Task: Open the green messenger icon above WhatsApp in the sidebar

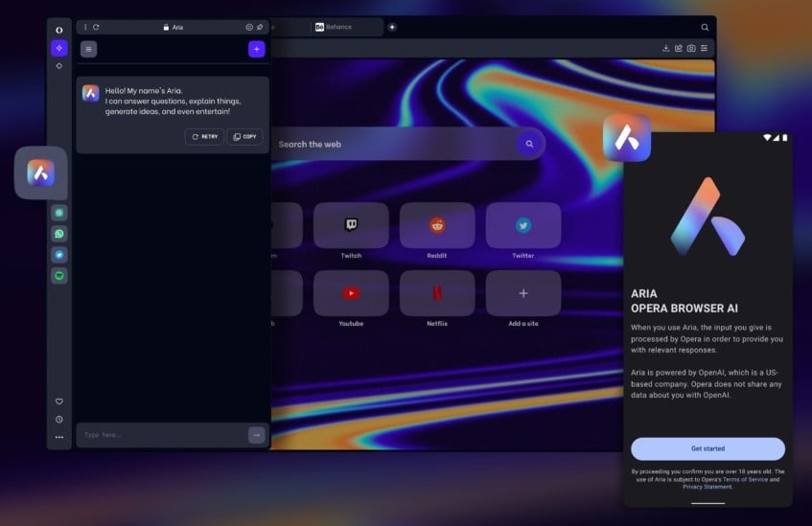Action: pyautogui.click(x=59, y=213)
